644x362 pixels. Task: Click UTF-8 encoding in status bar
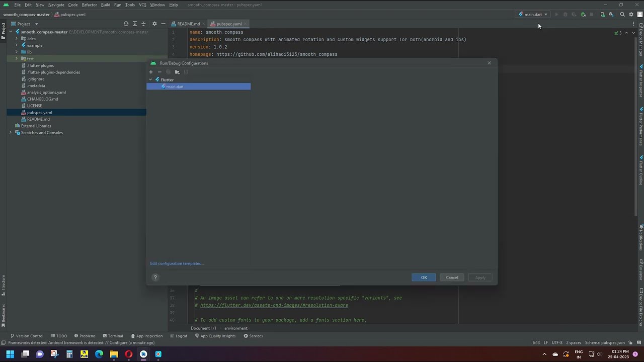coord(557,343)
